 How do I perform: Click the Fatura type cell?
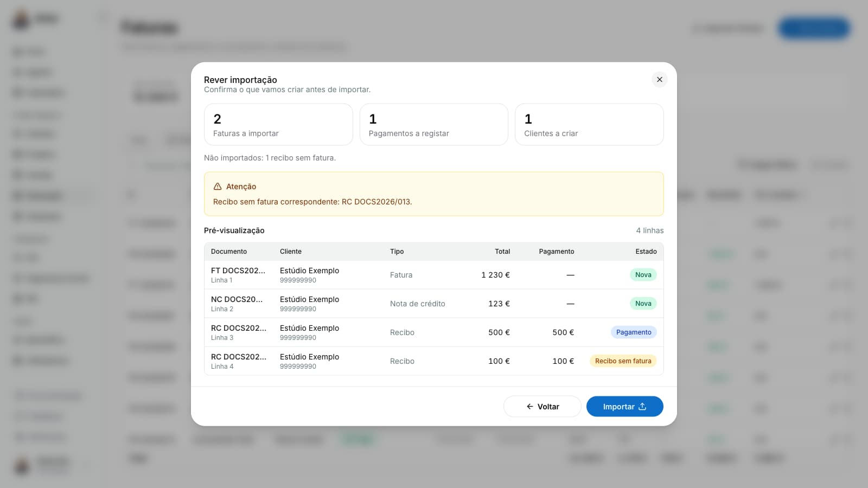(x=401, y=275)
